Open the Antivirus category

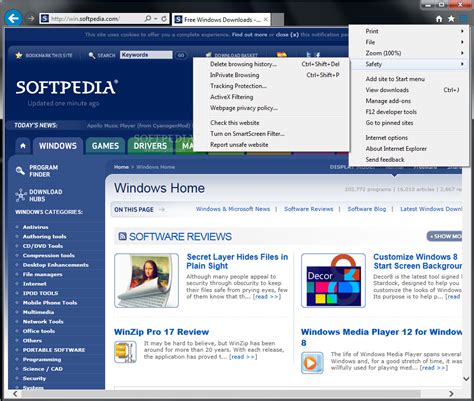pyautogui.click(x=35, y=227)
